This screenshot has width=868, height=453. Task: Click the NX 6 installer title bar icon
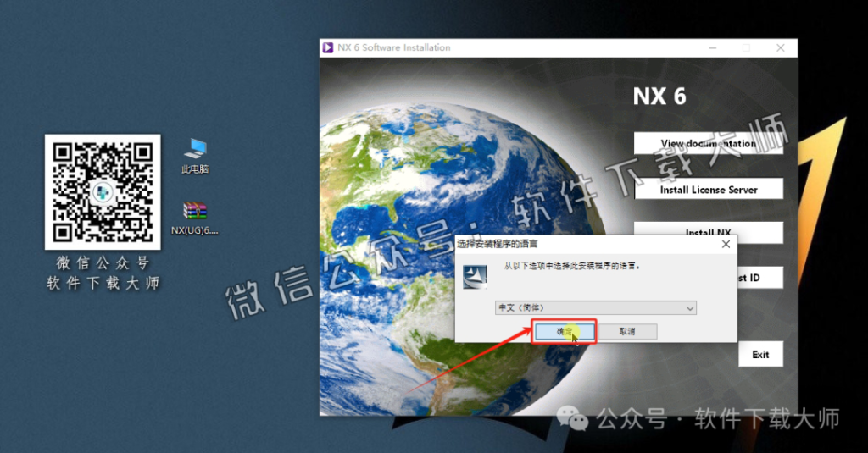[328, 47]
